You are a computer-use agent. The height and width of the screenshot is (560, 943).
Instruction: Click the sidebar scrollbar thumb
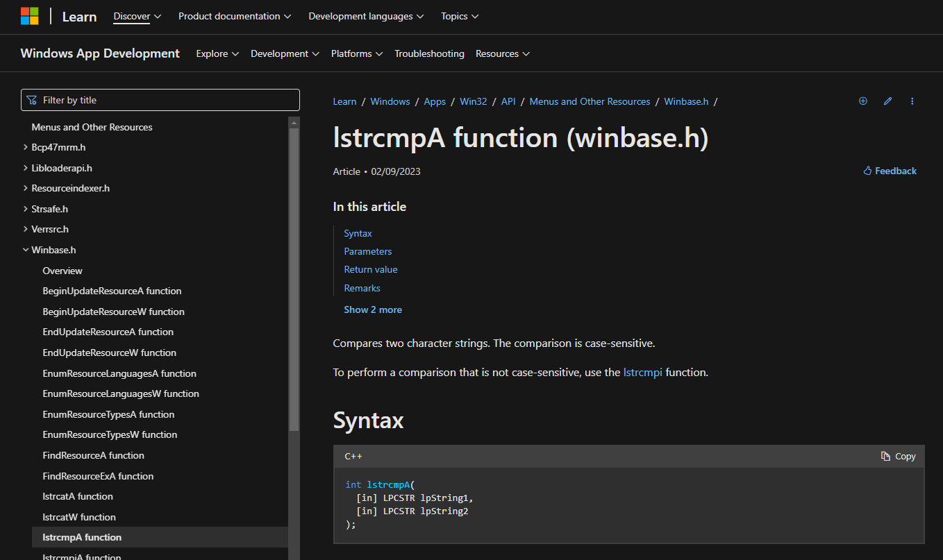tap(294, 280)
